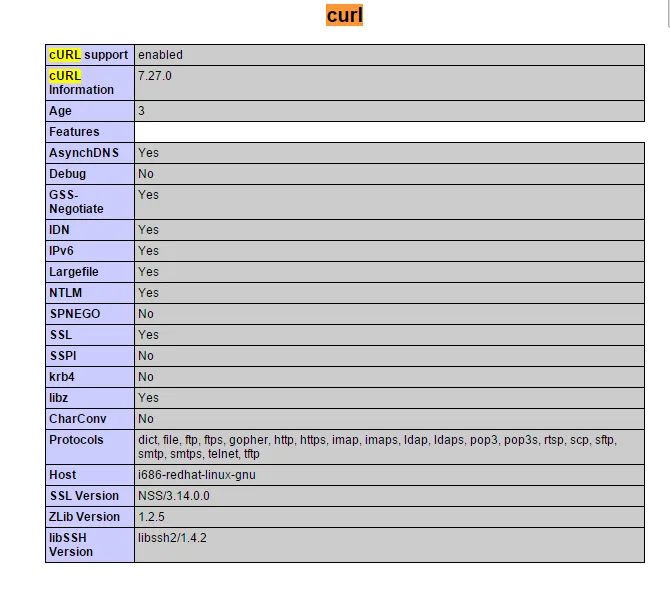The image size is (670, 590).
Task: Select the 'Yes' value beside IPv6
Action: coord(148,251)
